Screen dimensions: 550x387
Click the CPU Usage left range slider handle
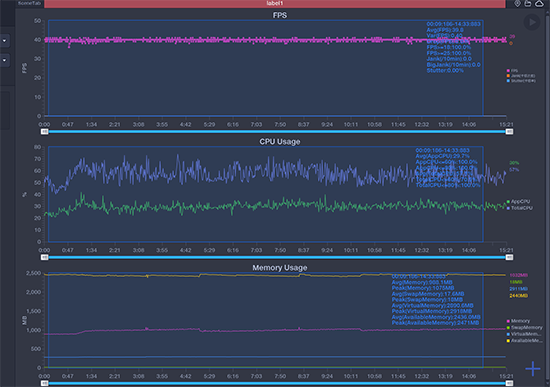coord(45,258)
